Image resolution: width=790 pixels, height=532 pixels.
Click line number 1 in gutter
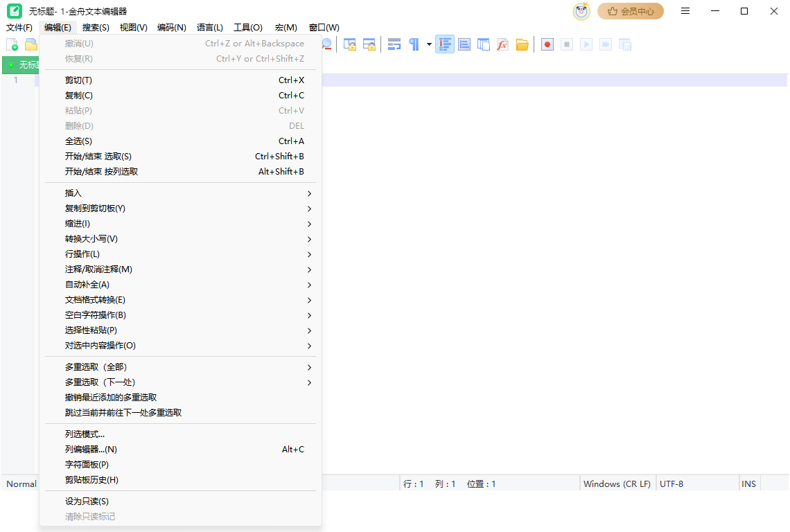[x=16, y=80]
